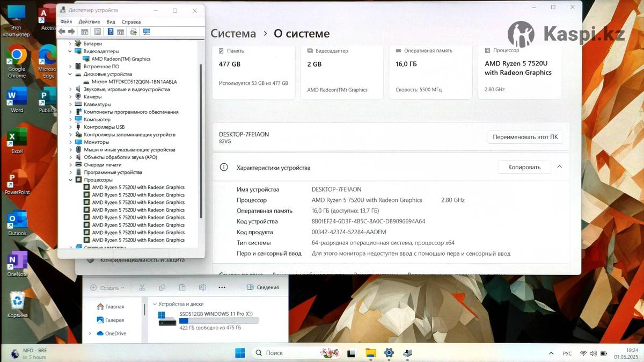The width and height of the screenshot is (644, 362).
Task: Click the volume speaker icon in system tray
Action: tap(593, 353)
